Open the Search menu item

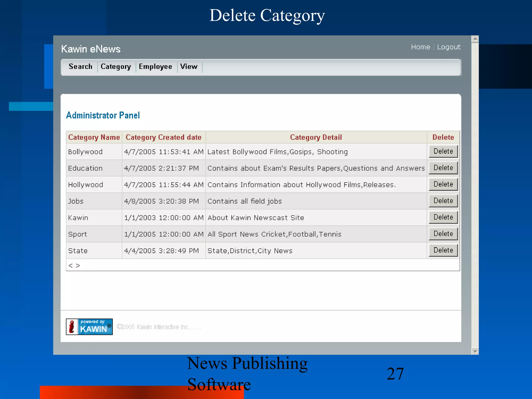[x=81, y=67]
